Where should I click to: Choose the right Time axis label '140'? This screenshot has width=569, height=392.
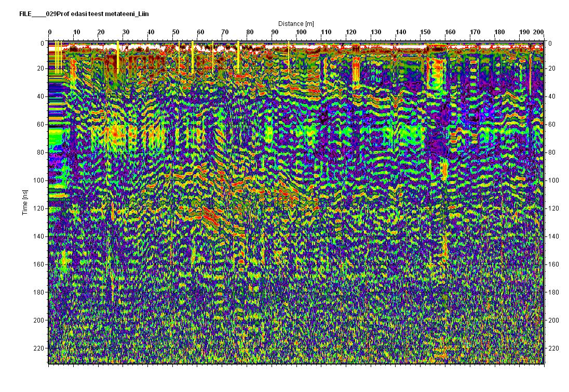553,236
